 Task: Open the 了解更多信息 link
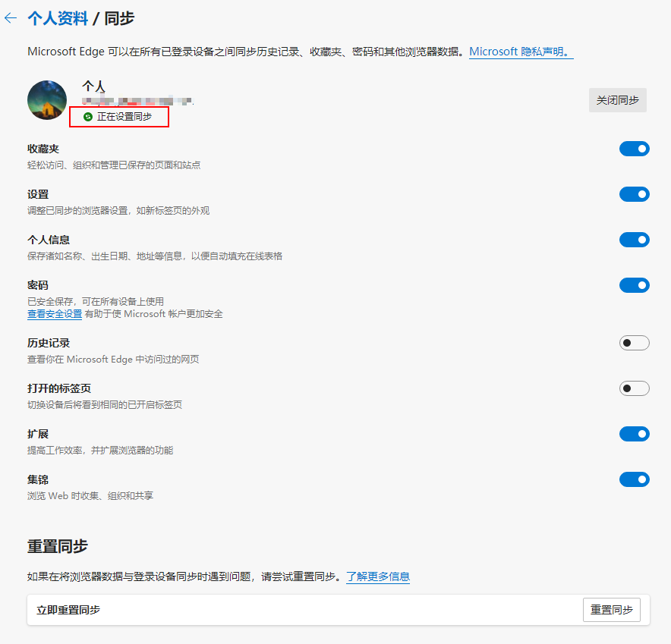point(378,576)
